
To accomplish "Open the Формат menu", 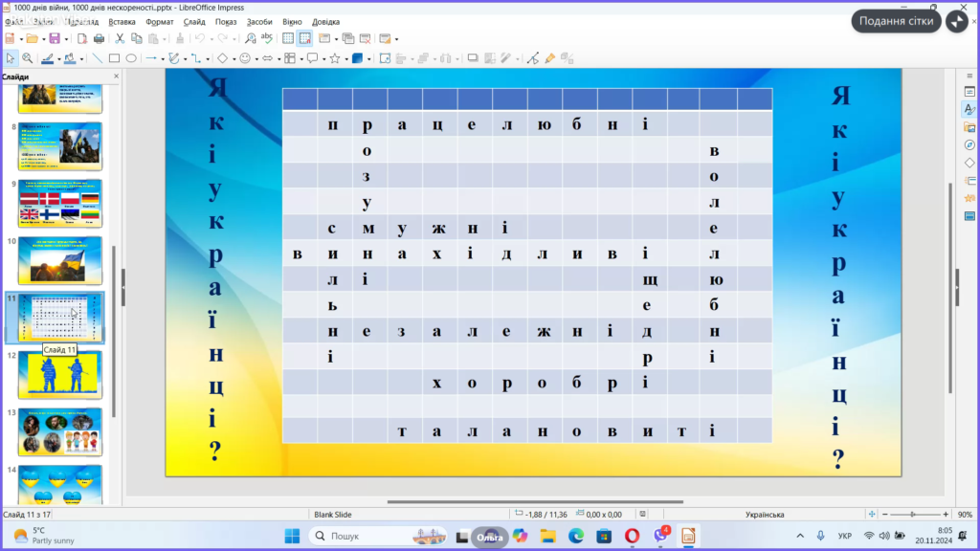I will click(x=159, y=21).
